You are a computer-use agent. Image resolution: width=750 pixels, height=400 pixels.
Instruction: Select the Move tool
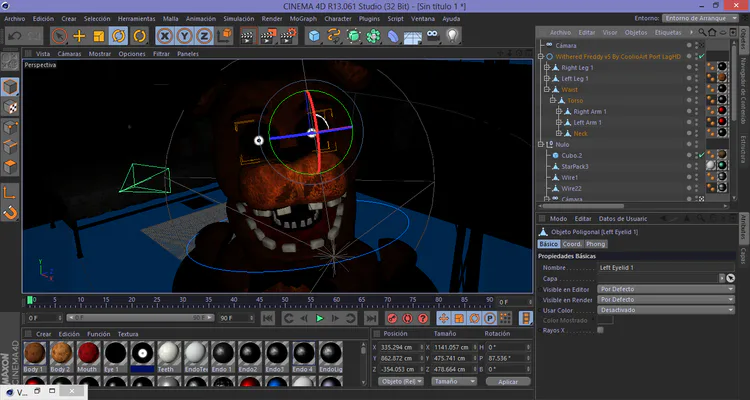click(x=79, y=36)
